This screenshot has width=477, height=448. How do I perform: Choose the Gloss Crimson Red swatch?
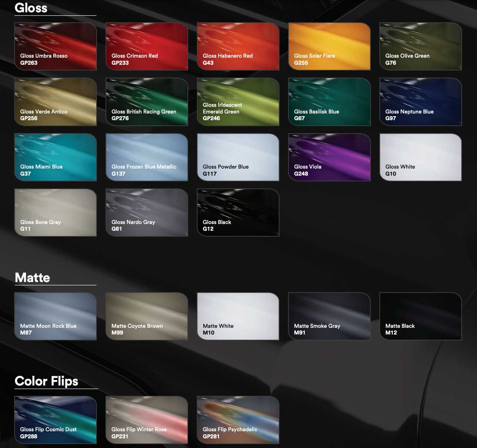(x=147, y=46)
